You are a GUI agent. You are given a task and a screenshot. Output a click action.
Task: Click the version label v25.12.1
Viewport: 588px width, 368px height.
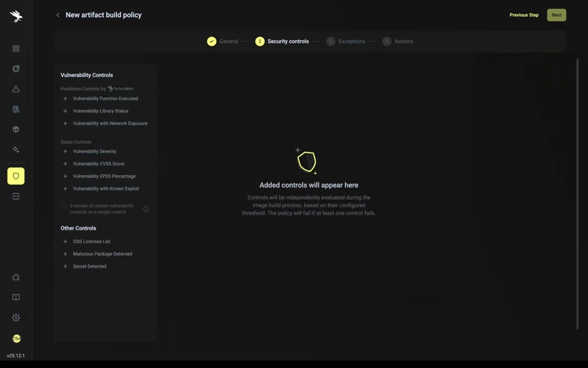pos(16,356)
